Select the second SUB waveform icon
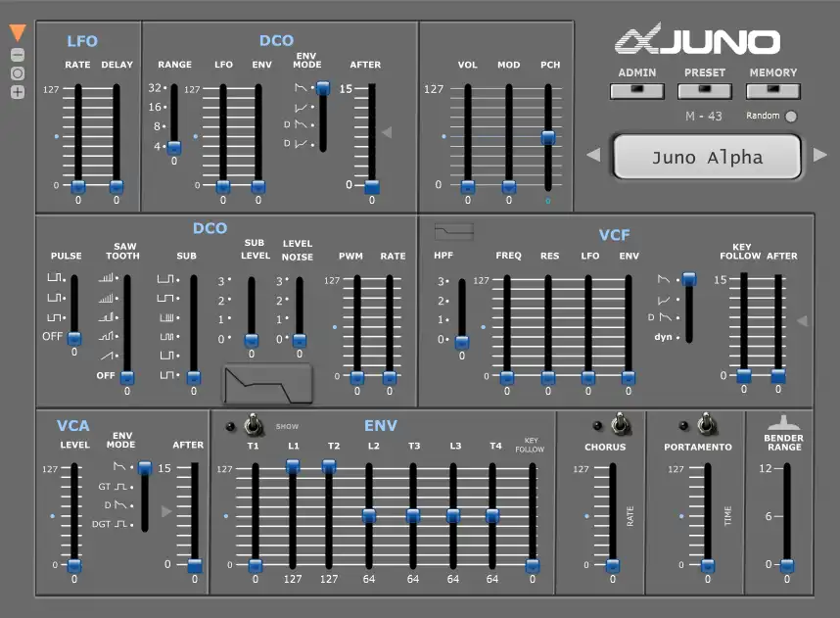Screen dimensions: 840x618 167,298
